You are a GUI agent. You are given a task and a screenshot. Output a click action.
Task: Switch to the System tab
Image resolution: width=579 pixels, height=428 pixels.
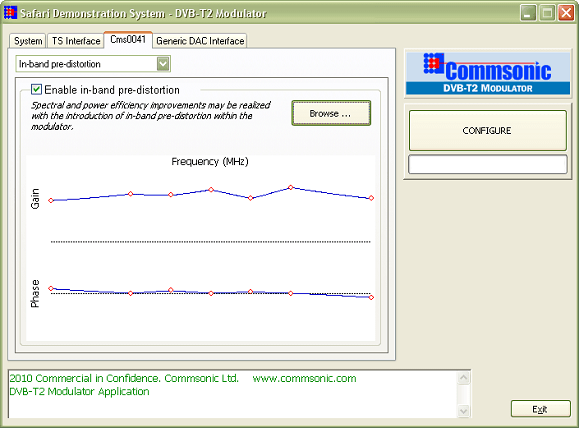[28, 41]
